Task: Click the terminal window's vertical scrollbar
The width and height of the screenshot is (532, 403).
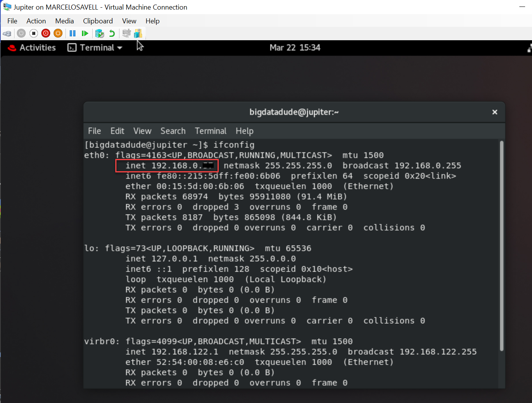Action: click(501, 245)
